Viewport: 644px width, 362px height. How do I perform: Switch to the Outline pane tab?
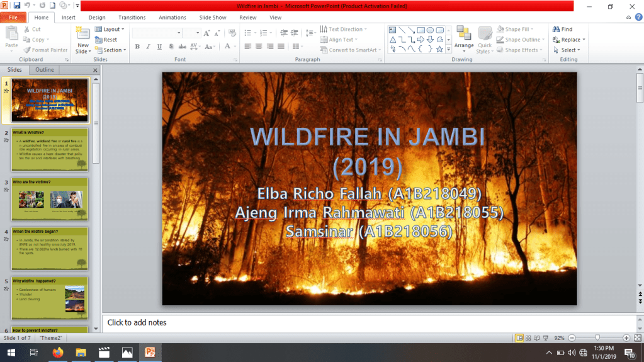click(x=44, y=70)
